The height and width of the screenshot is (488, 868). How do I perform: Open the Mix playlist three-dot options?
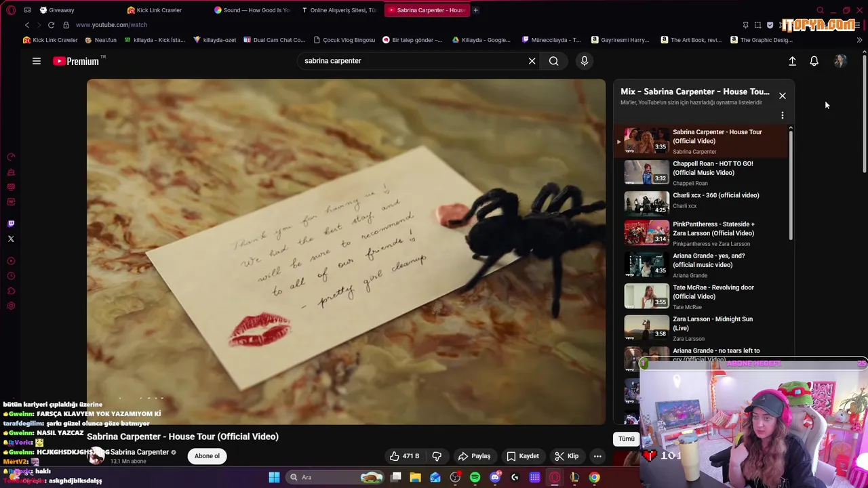pyautogui.click(x=782, y=115)
